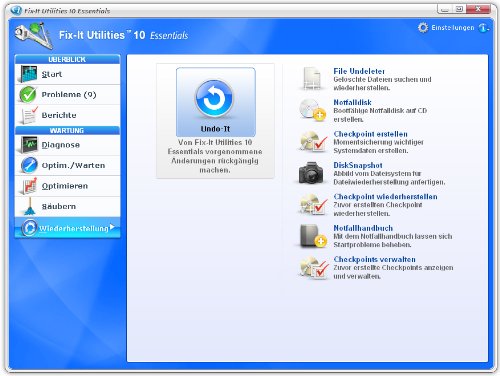Click text 'Zuvor erstellten Checkpoint wiederherstellen'
This screenshot has height=376, width=500.
(x=378, y=209)
